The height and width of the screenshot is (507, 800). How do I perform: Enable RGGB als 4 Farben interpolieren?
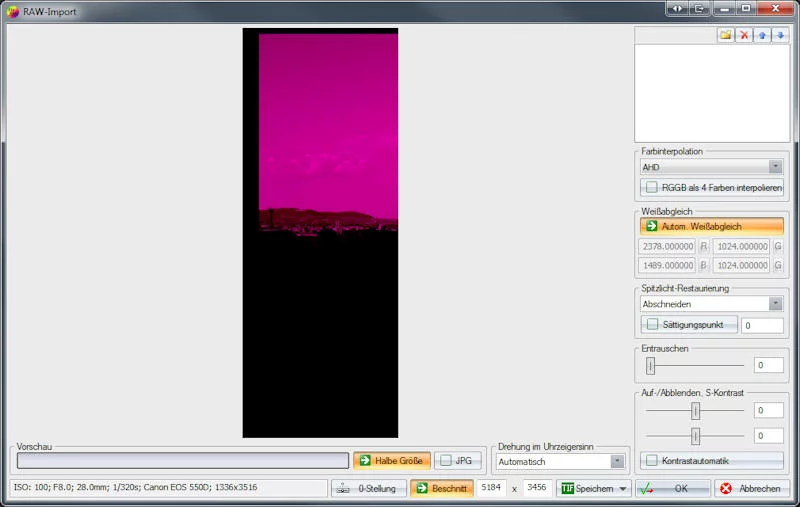click(x=712, y=188)
